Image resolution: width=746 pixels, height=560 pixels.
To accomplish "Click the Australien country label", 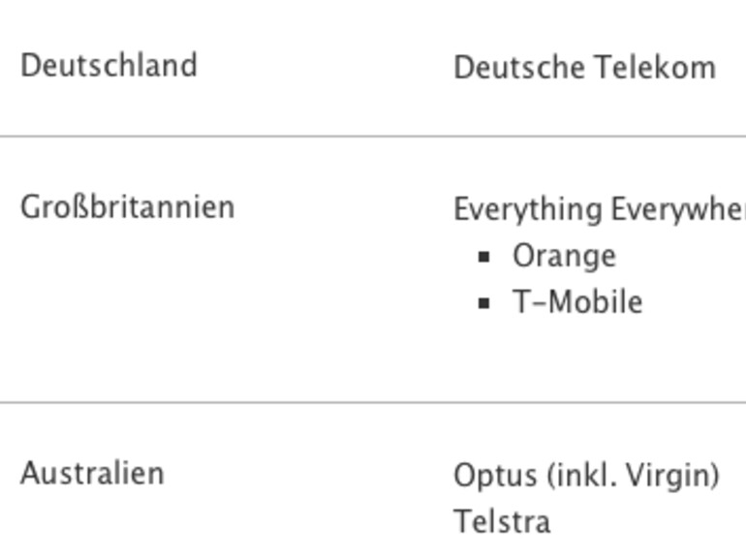I will point(92,474).
